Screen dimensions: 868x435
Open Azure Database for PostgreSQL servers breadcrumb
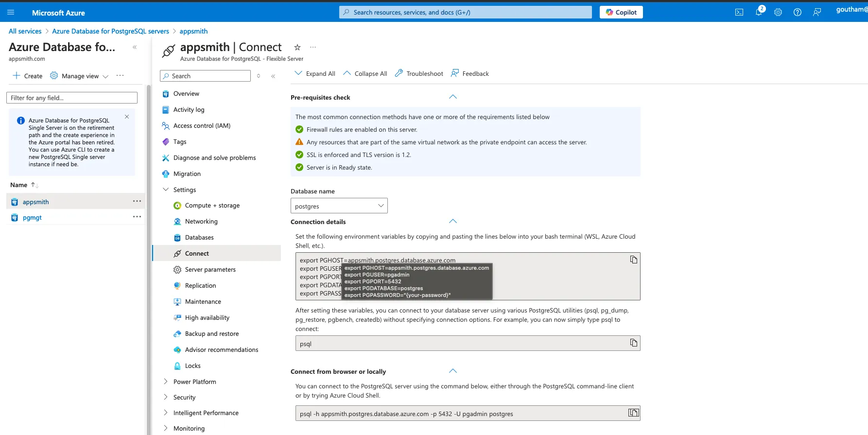coord(110,31)
